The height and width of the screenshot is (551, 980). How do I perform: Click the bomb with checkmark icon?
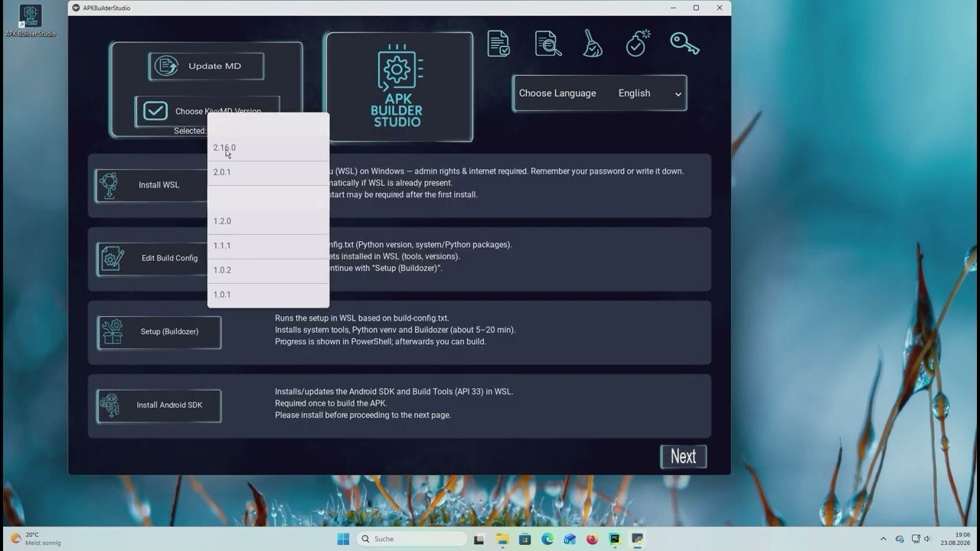point(638,43)
